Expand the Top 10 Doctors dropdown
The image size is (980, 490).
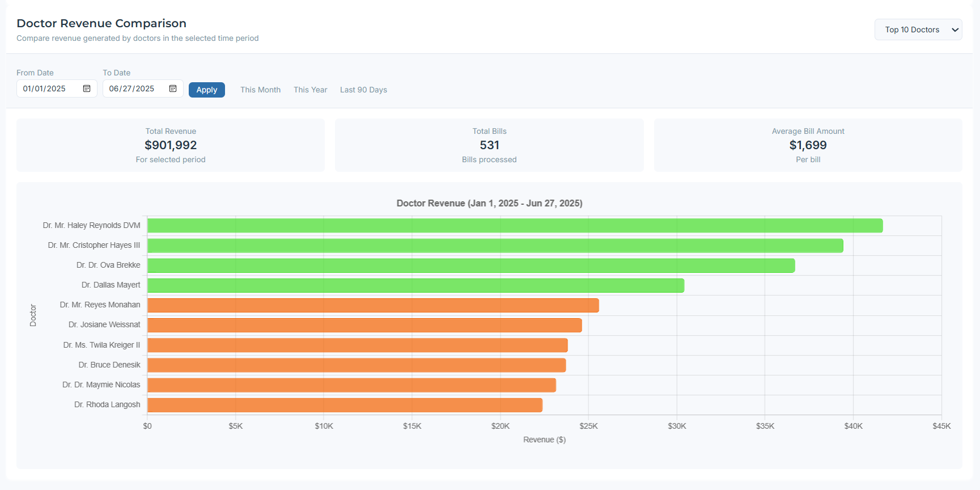[x=918, y=29]
